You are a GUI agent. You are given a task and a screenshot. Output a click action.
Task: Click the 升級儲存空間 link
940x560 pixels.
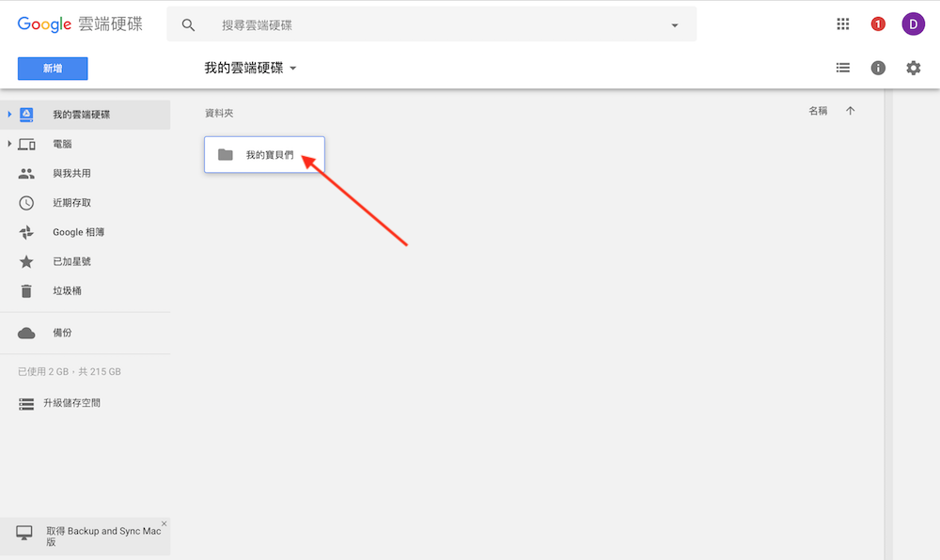tap(72, 402)
